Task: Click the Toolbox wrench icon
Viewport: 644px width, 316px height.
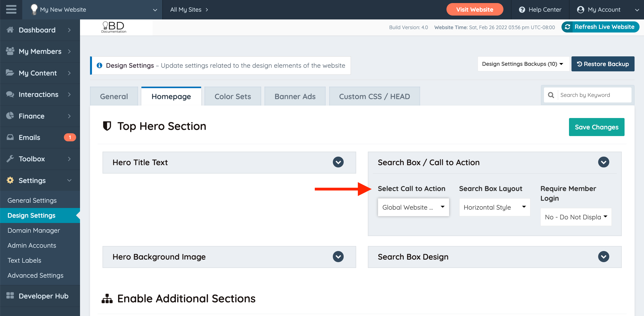Action: (10, 159)
